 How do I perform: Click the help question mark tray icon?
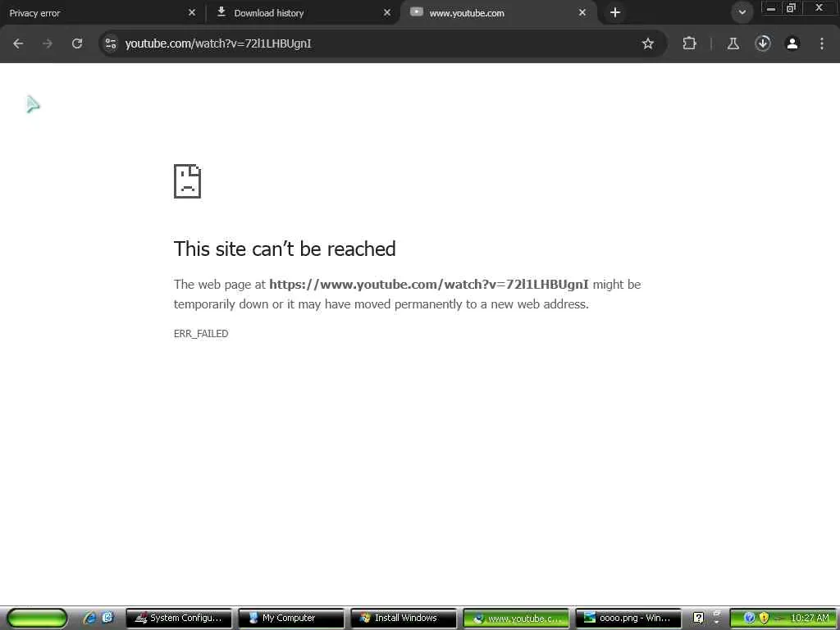click(x=698, y=619)
